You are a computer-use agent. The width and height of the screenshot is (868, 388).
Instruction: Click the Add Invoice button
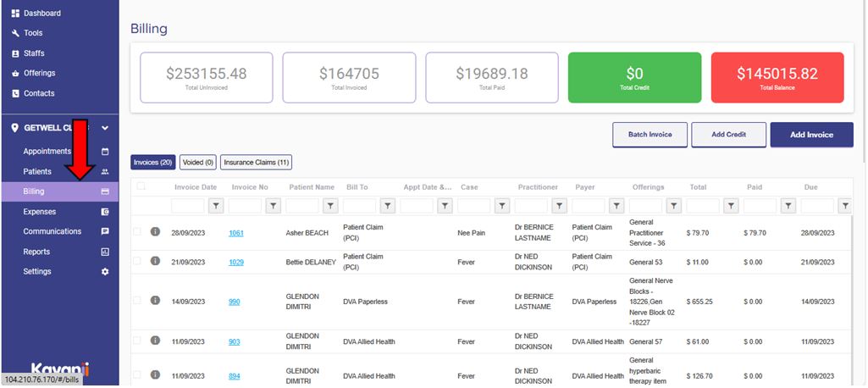point(811,135)
